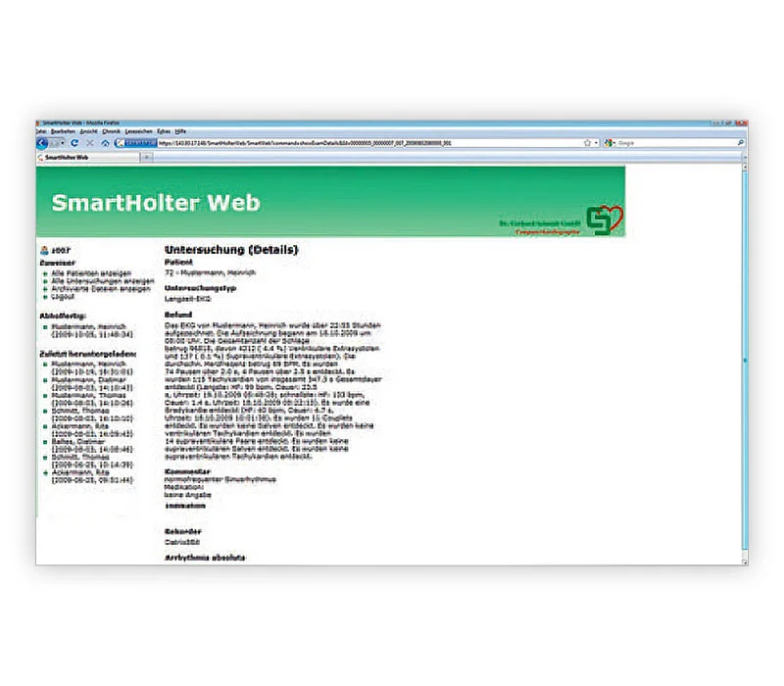Click the Logout link in sidebar
This screenshot has height=686, width=784.
click(x=63, y=297)
